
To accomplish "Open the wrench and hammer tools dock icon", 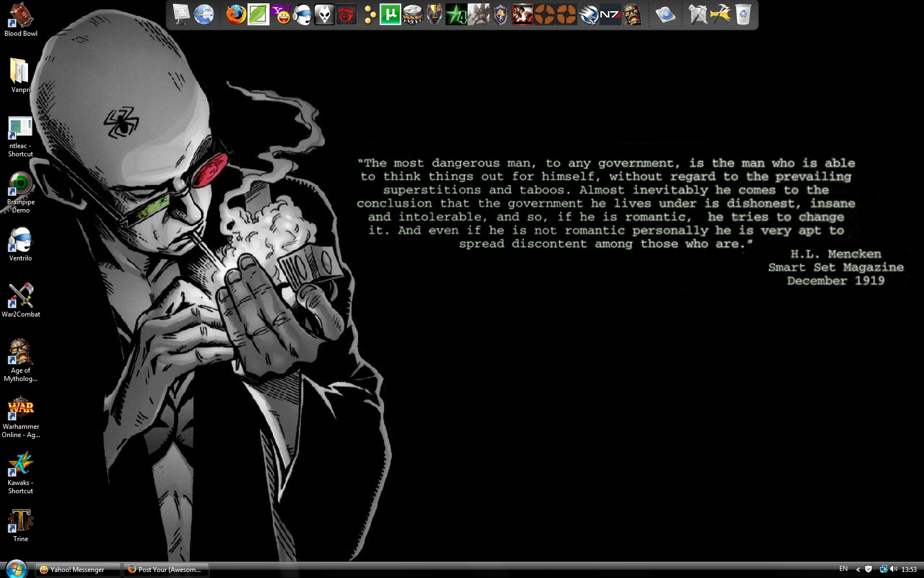I will point(698,14).
